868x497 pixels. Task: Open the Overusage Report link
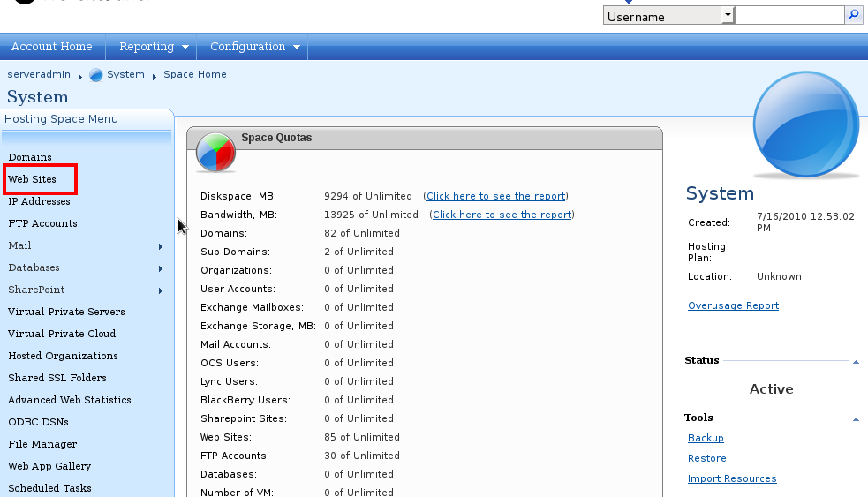[x=734, y=305]
